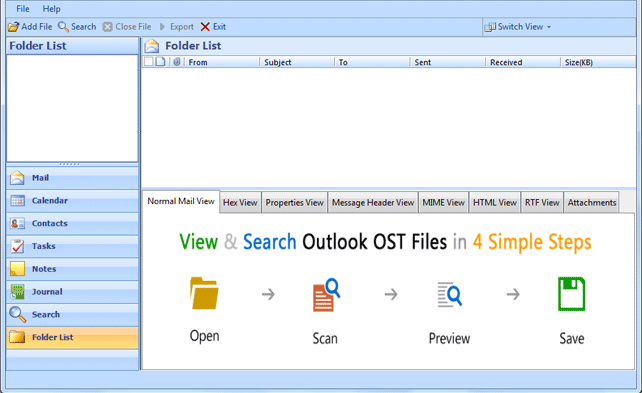Screen dimensions: 642x393
Task: Click the red Exit X icon
Action: pos(205,27)
